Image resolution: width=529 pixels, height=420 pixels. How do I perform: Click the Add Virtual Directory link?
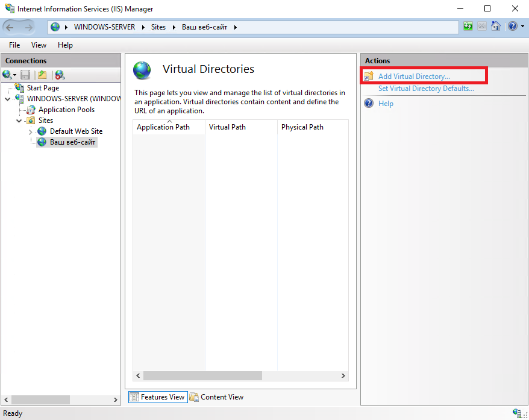click(414, 77)
